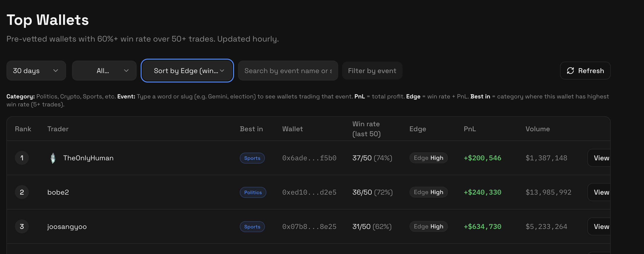
Task: Expand the All categories dropdown
Action: tap(104, 71)
